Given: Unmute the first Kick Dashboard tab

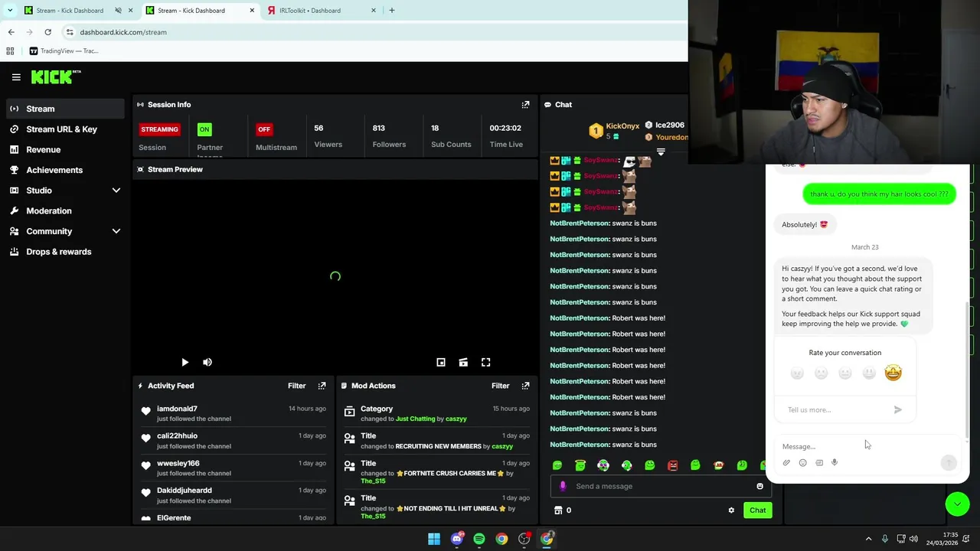Looking at the screenshot, I should (x=118, y=11).
